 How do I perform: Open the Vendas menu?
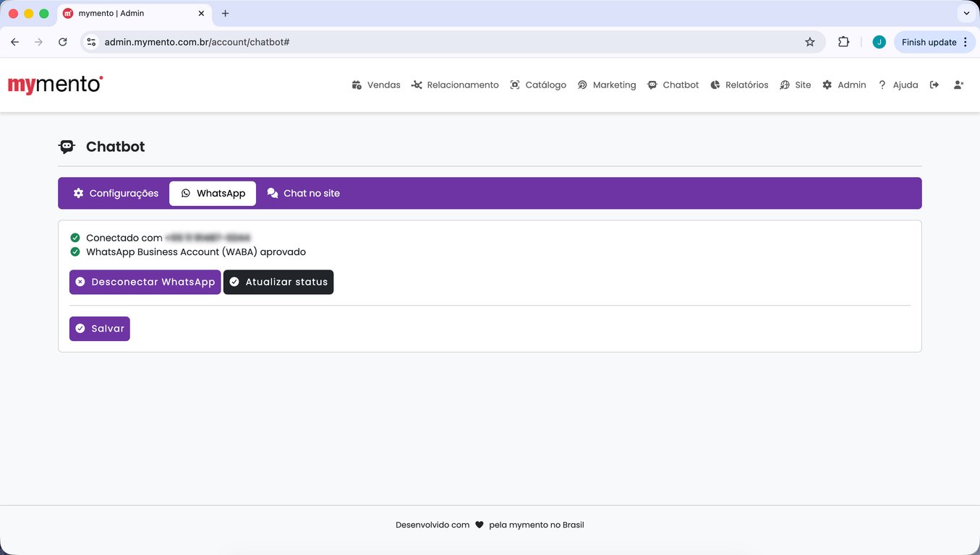tap(376, 85)
